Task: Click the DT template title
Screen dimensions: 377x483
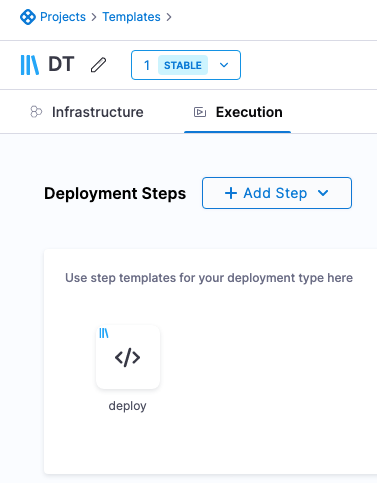Action: pyautogui.click(x=61, y=64)
